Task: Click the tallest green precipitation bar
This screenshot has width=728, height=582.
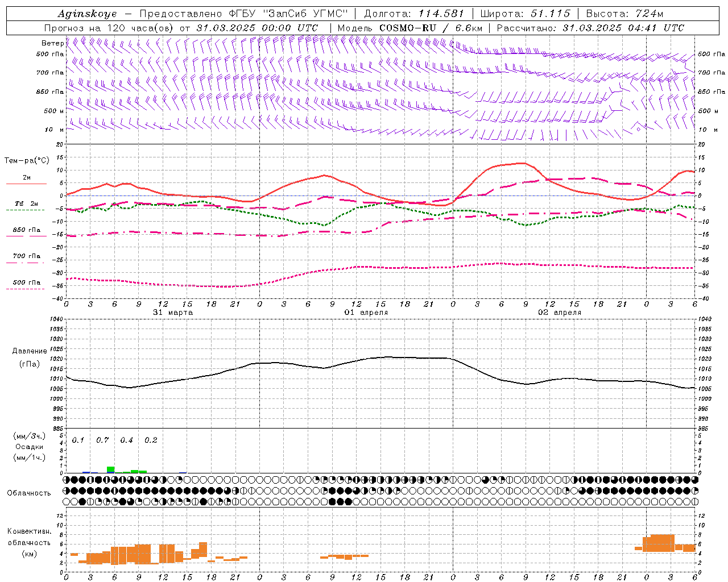Action: click(x=111, y=469)
